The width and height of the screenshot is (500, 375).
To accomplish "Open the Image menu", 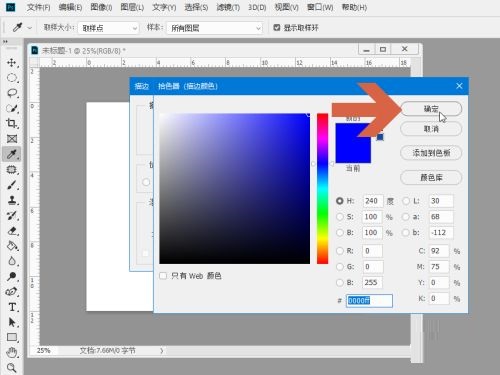I will (x=101, y=7).
